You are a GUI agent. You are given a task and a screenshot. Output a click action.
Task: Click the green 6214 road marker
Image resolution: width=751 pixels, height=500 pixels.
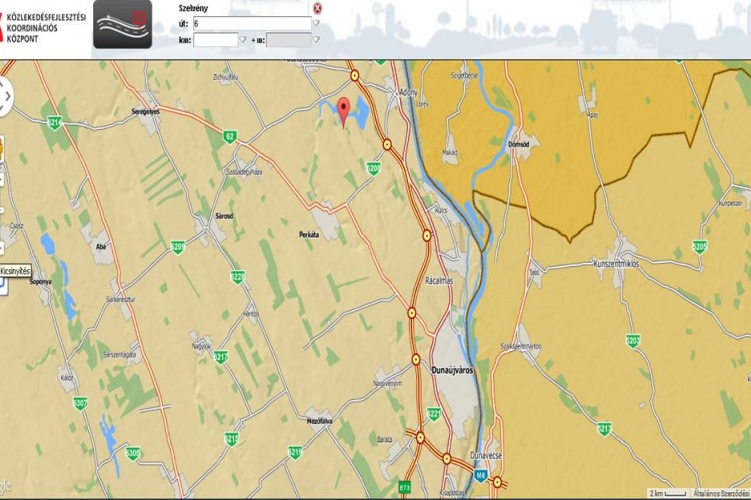[x=53, y=123]
